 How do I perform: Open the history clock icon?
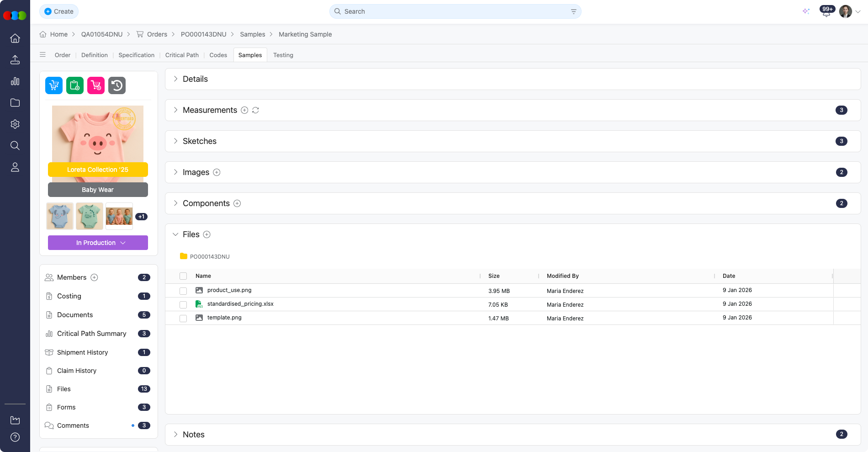coord(117,85)
